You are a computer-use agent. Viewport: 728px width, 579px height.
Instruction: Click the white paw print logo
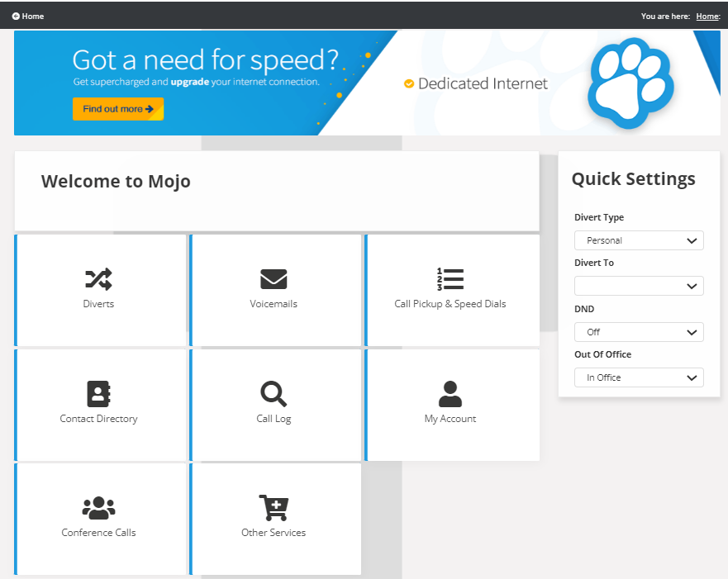click(x=630, y=83)
